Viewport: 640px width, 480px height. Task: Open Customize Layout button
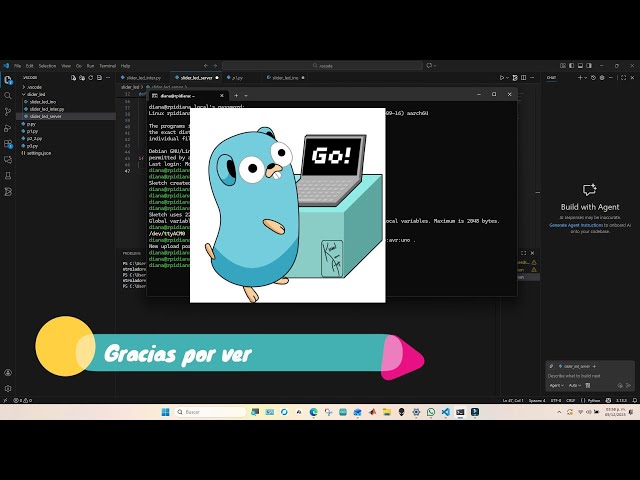pyautogui.click(x=563, y=65)
